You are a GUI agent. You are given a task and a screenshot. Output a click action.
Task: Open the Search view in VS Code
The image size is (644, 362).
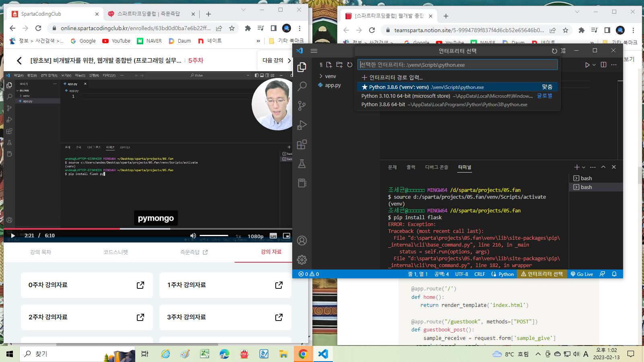(302, 86)
